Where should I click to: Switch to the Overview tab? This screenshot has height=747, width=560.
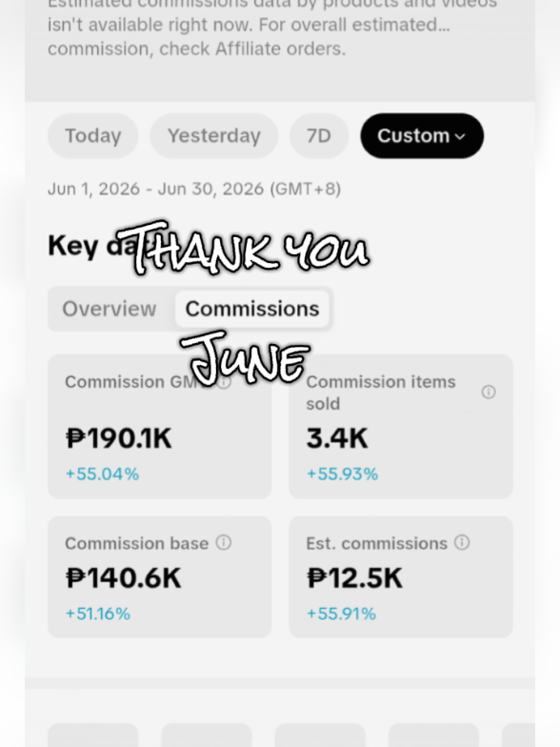[x=110, y=309]
